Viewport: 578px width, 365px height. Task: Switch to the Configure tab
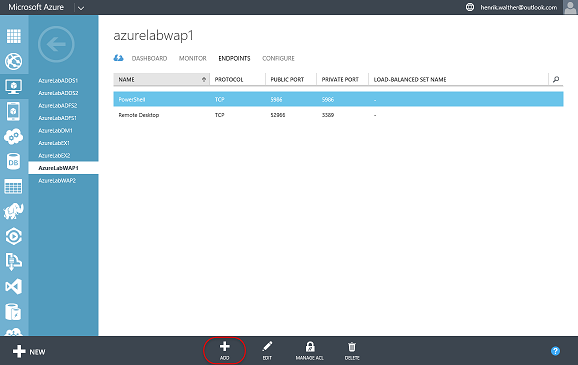coord(278,58)
